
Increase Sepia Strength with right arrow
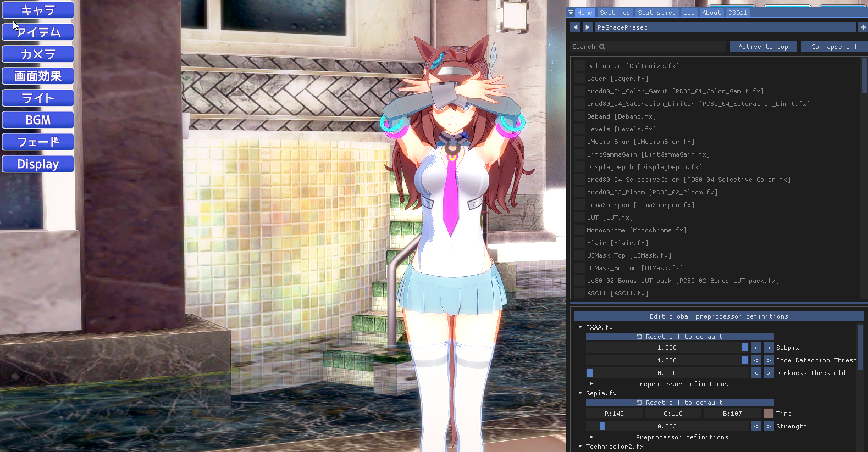pyautogui.click(x=769, y=426)
